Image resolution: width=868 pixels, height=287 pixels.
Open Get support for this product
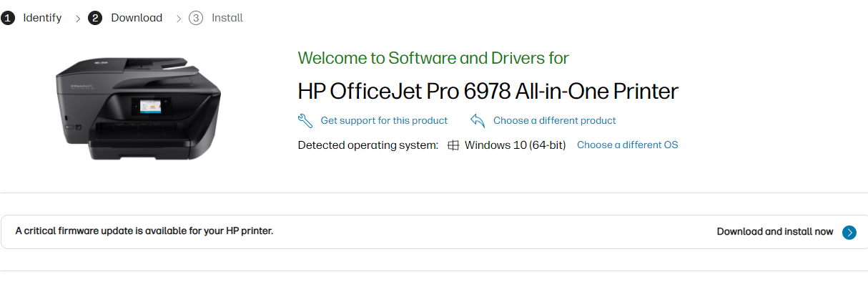(x=384, y=120)
